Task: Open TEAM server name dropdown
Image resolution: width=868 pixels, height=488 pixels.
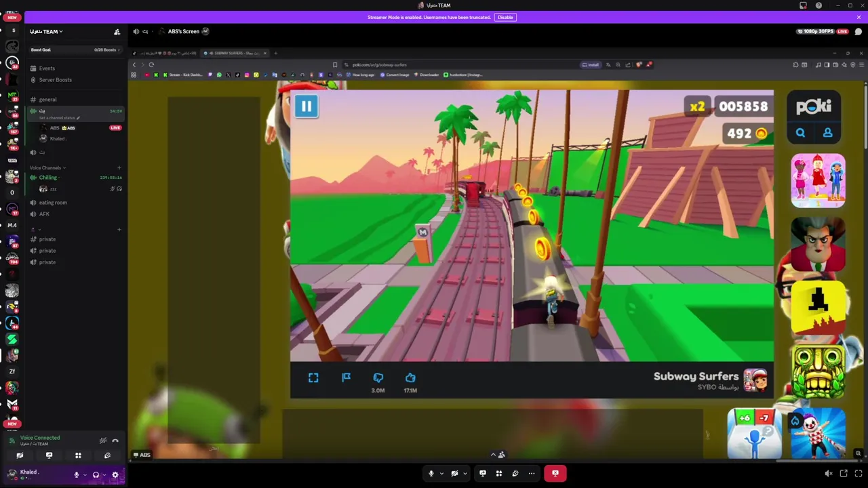Action: 46,32
